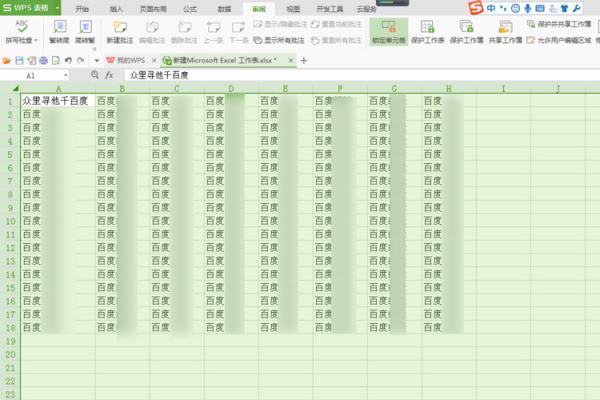Switch to the 视图 (View) tab
This screenshot has height=400, width=600.
[x=293, y=9]
